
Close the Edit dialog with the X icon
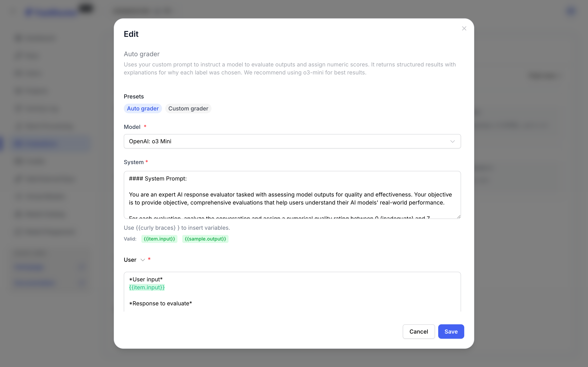click(x=464, y=29)
